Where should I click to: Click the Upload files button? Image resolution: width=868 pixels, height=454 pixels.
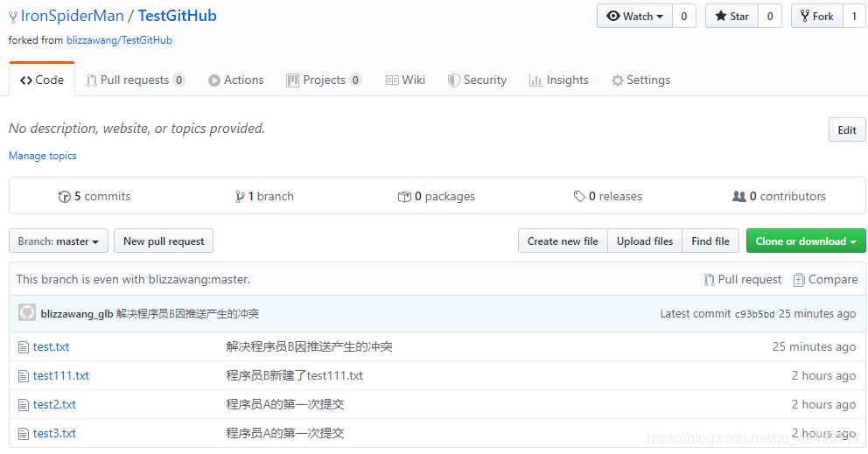[645, 241]
